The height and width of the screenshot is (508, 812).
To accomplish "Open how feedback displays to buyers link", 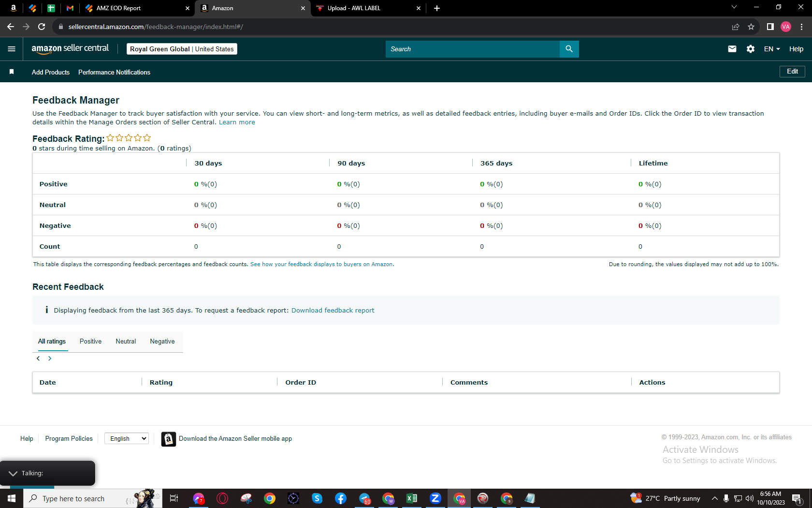I will pyautogui.click(x=321, y=264).
